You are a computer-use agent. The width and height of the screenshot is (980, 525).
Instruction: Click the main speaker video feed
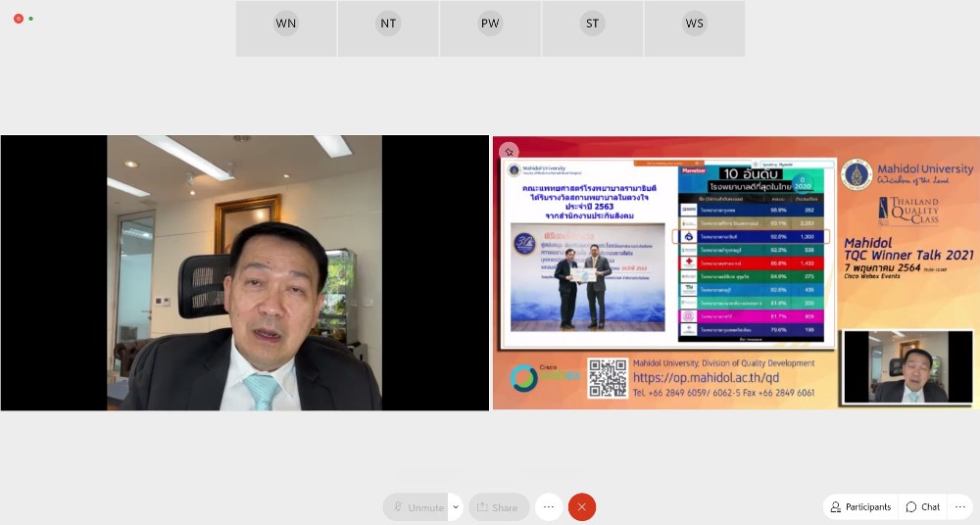244,272
